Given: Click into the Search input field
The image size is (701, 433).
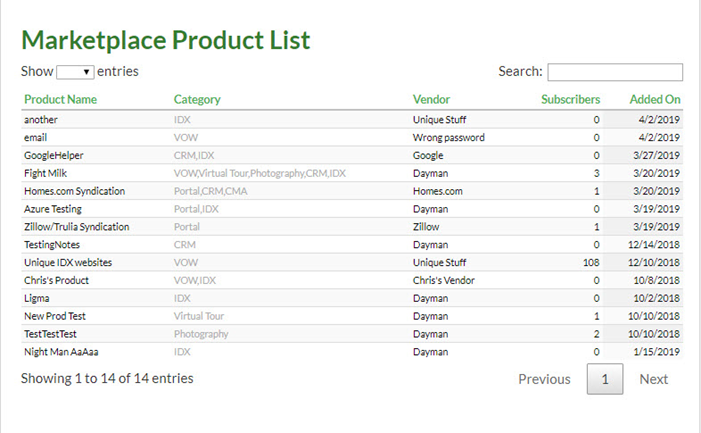Looking at the screenshot, I should [614, 72].
